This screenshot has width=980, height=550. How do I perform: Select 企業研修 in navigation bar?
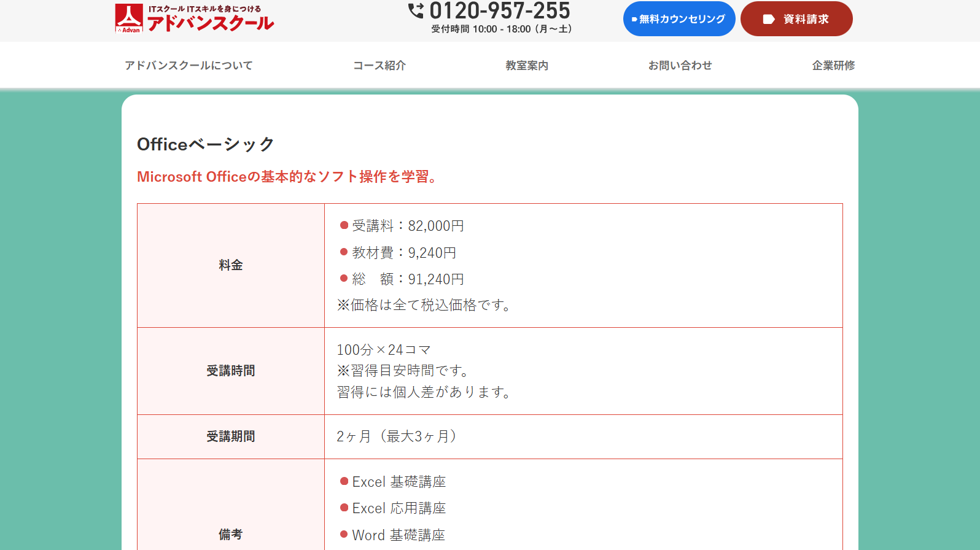[833, 65]
